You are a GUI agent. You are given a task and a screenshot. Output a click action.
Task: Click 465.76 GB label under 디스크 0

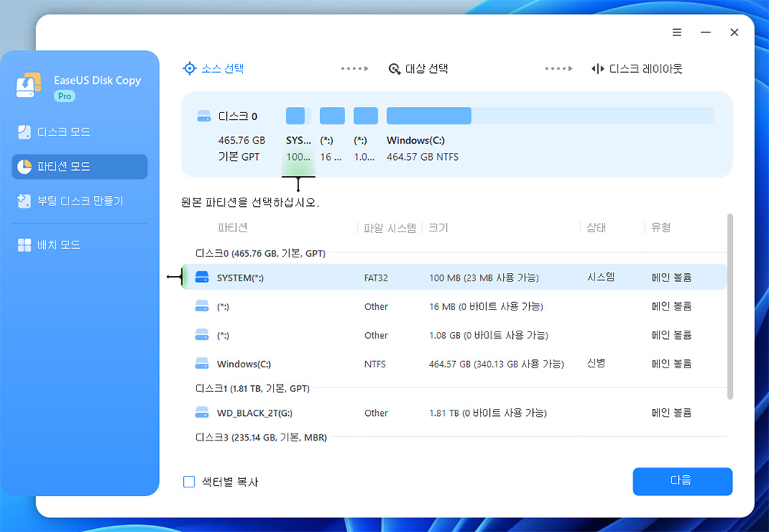click(x=241, y=140)
